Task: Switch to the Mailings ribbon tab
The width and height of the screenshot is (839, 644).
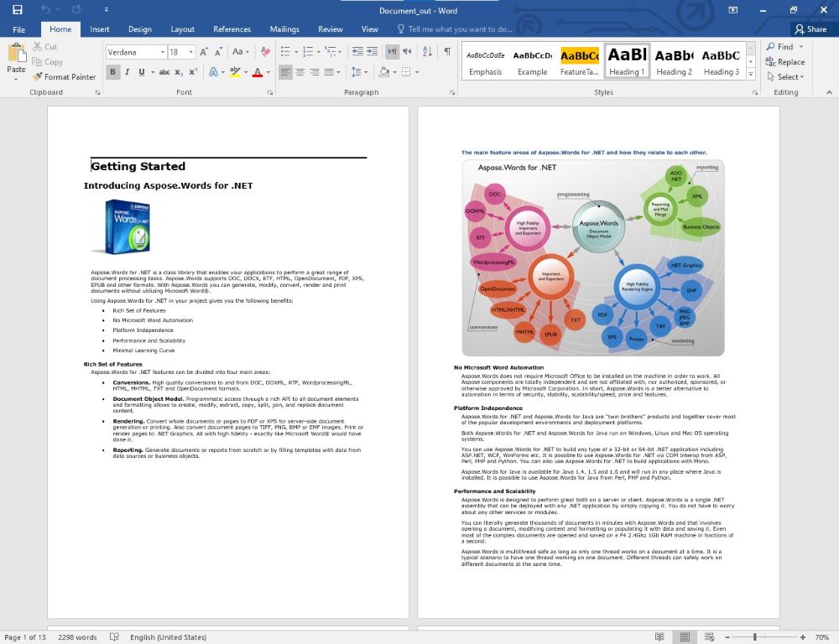Action: [x=284, y=29]
